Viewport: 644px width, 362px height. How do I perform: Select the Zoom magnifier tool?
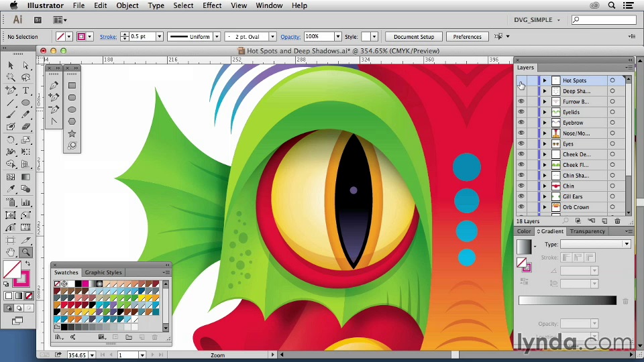point(25,252)
